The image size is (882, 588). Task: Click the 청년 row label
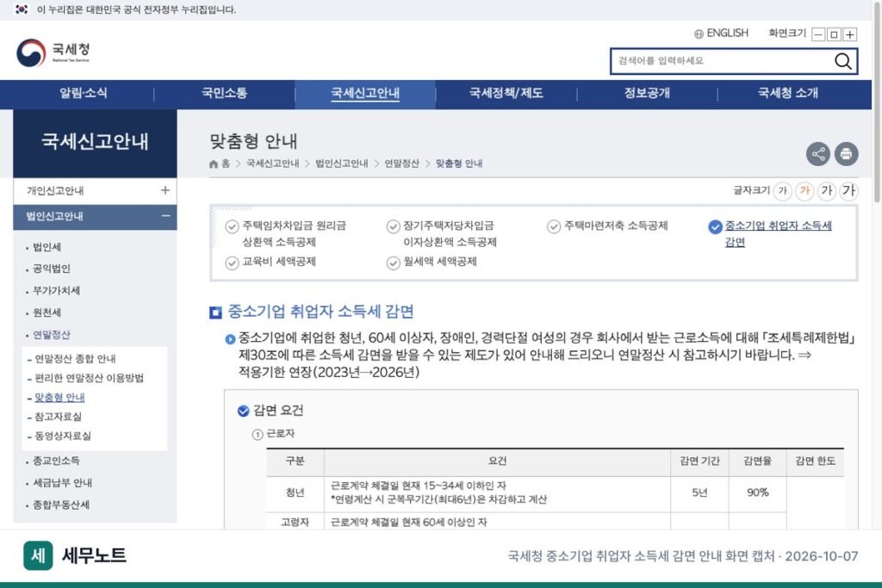pyautogui.click(x=295, y=493)
